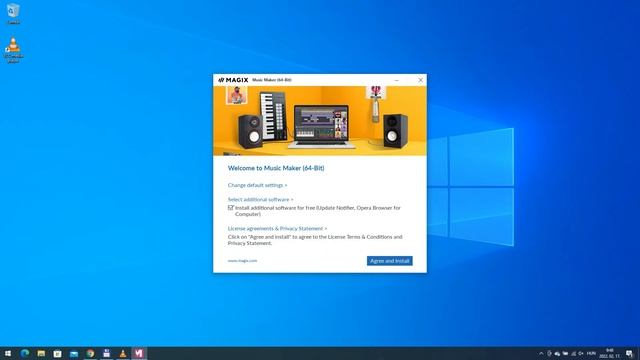Open the notification center icon
640x360 pixels.
pyautogui.click(x=629, y=353)
